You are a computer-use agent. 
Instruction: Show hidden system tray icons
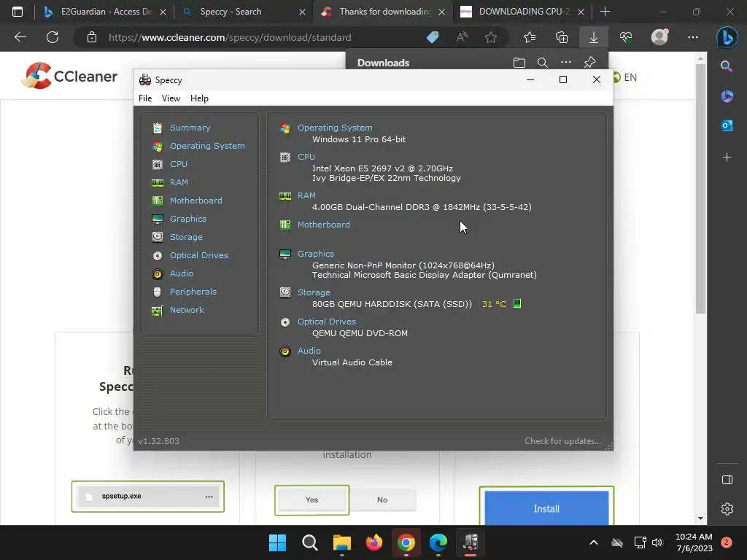coord(594,542)
